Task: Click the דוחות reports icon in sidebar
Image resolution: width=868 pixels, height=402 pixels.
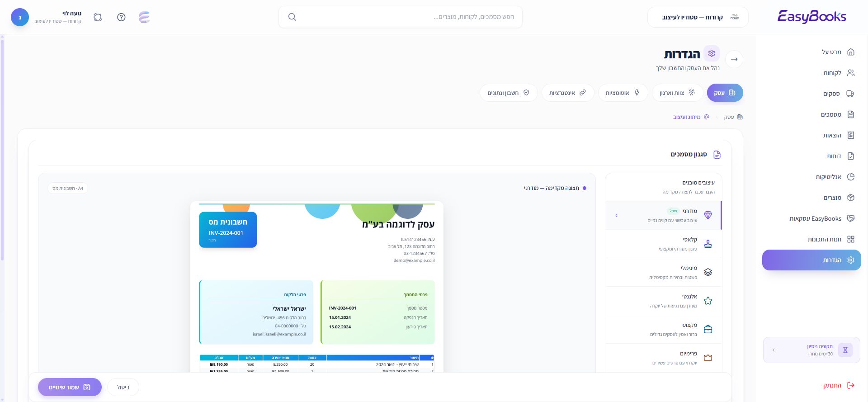Action: [x=850, y=156]
